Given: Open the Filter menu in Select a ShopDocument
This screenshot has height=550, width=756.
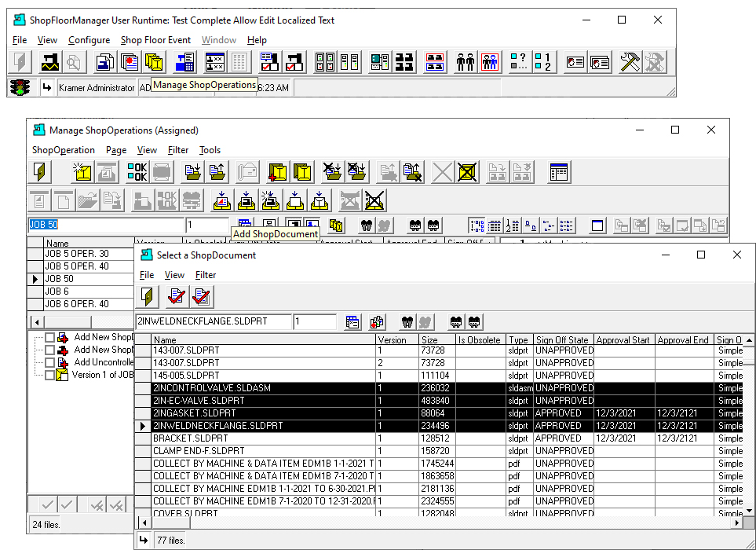Looking at the screenshot, I should (206, 275).
